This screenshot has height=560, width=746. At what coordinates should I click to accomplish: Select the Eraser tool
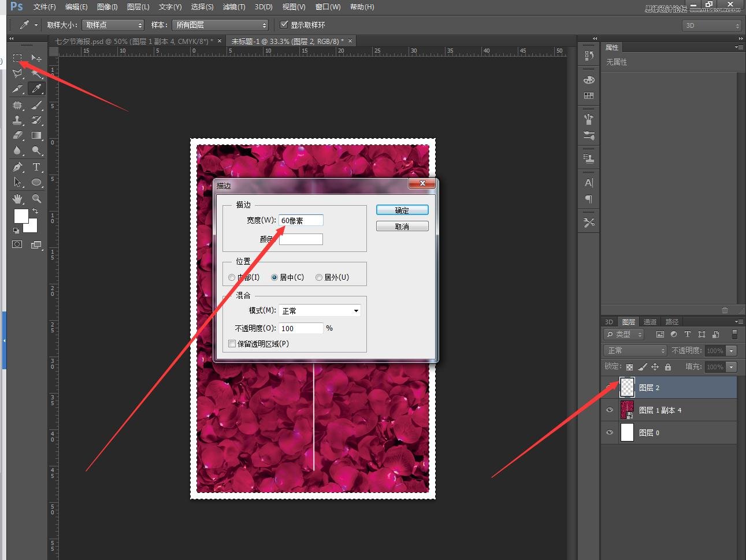point(17,135)
